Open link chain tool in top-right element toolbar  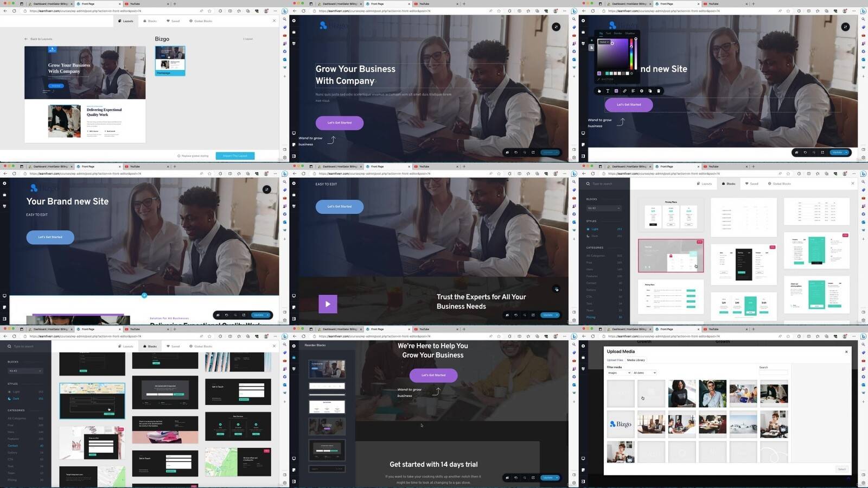pyautogui.click(x=624, y=91)
